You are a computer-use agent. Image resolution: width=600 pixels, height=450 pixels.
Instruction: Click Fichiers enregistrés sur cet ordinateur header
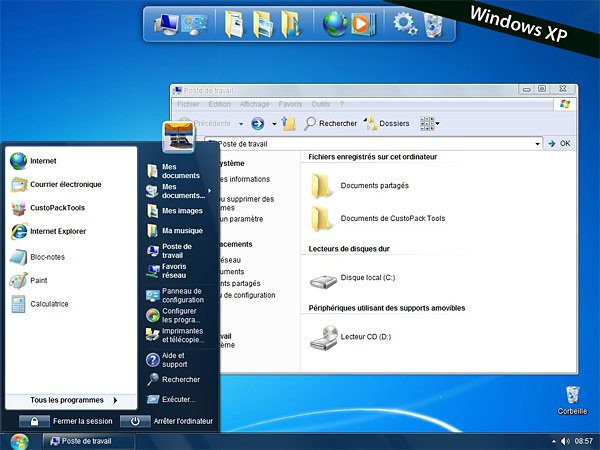coord(373,157)
